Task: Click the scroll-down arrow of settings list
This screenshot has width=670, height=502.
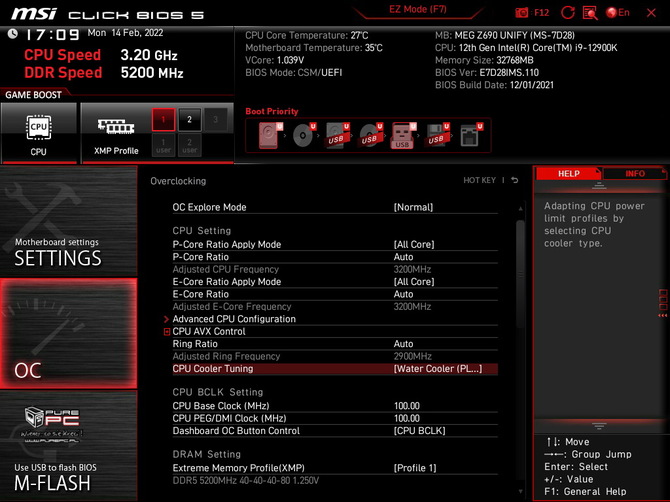Action: click(x=520, y=491)
